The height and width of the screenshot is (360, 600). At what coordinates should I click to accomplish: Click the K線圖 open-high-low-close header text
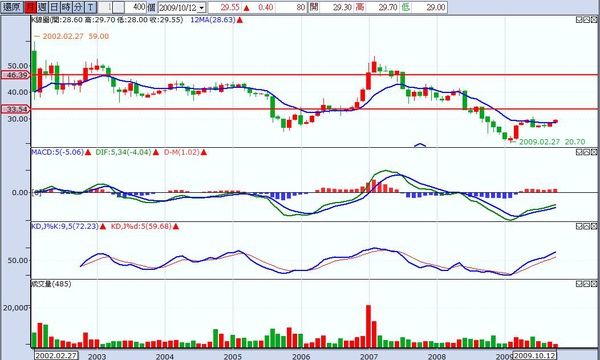point(107,20)
